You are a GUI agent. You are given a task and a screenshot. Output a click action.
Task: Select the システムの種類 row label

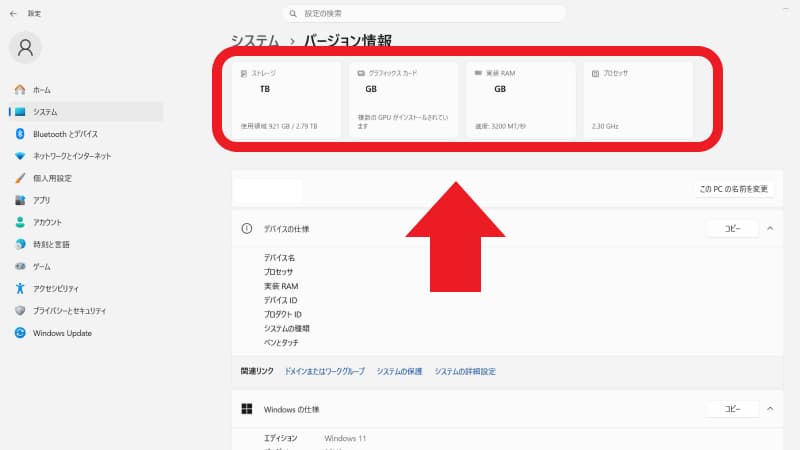click(x=286, y=329)
